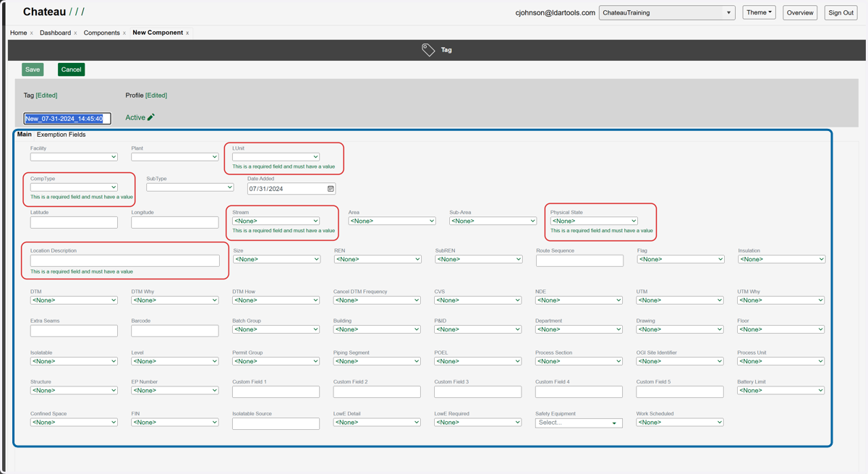This screenshot has height=474, width=868.
Task: Open the Building dropdown
Action: pos(377,329)
